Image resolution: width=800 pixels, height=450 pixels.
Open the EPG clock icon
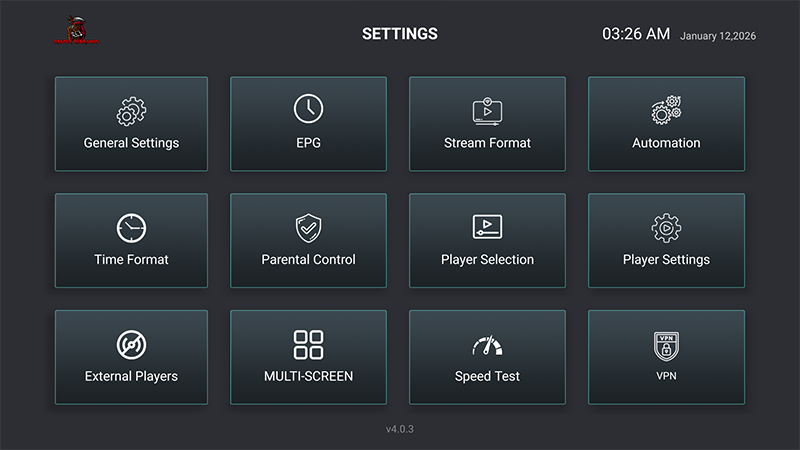coord(308,109)
